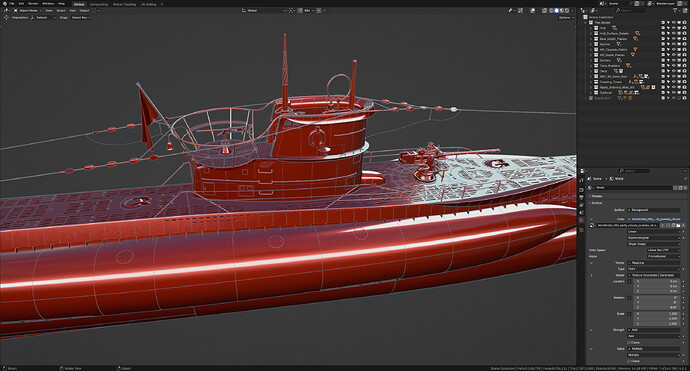The width and height of the screenshot is (690, 371).
Task: Collapse The_Model collection
Action: point(586,22)
